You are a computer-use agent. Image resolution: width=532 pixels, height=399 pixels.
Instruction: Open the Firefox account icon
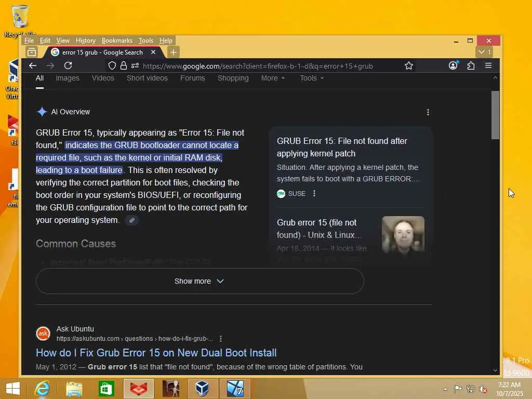453,65
